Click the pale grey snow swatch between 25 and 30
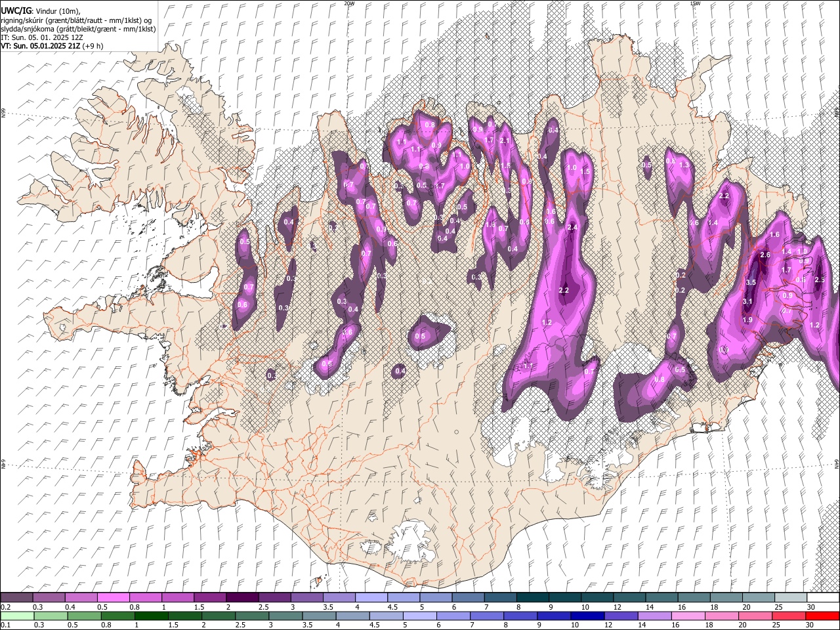The height and width of the screenshot is (630, 840). click(x=791, y=597)
